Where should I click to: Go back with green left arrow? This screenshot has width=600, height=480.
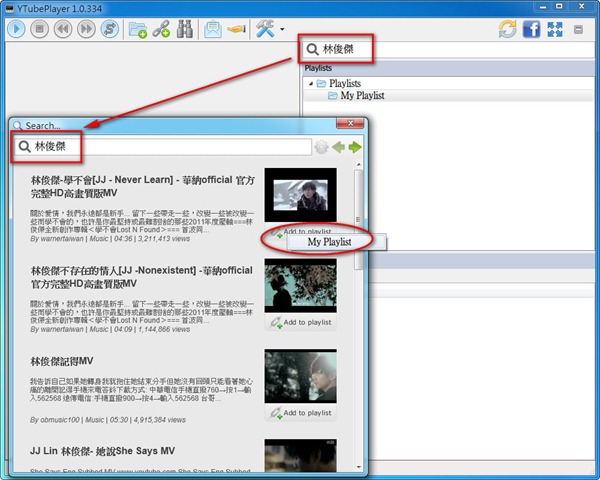[x=338, y=147]
